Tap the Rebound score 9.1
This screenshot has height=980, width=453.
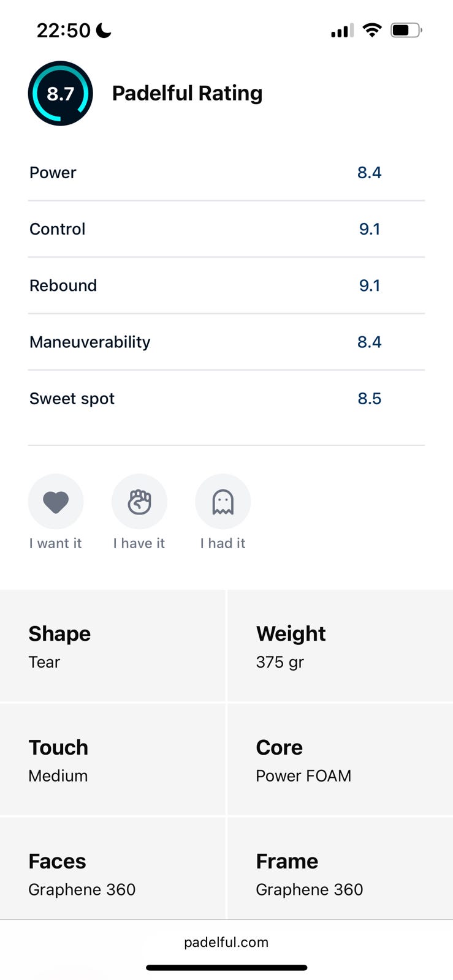[369, 285]
